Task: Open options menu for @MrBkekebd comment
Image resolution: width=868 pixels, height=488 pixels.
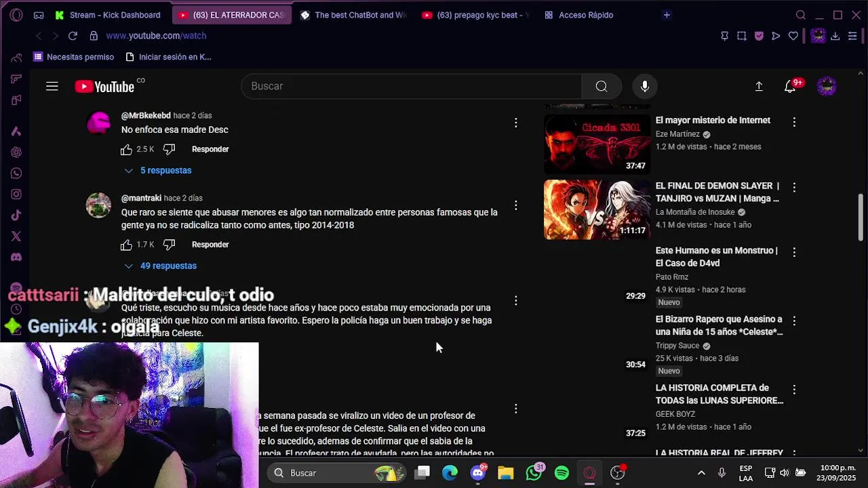Action: coord(516,123)
